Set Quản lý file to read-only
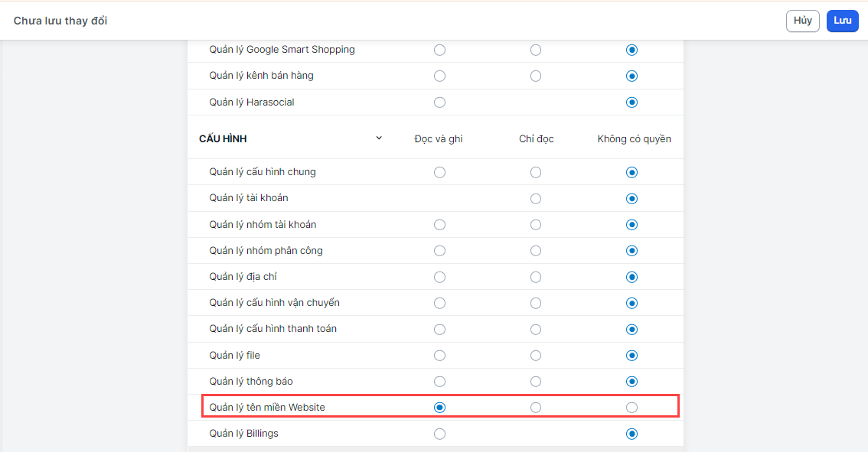This screenshot has height=452, width=868. click(x=536, y=356)
